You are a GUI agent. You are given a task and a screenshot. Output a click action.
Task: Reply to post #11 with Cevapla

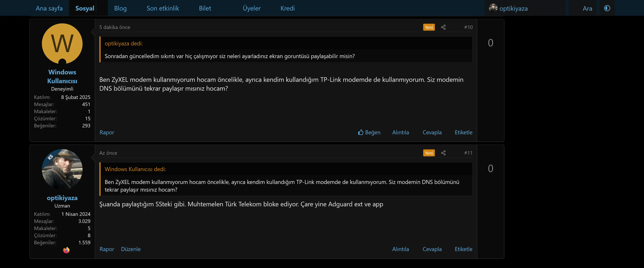tap(432, 249)
